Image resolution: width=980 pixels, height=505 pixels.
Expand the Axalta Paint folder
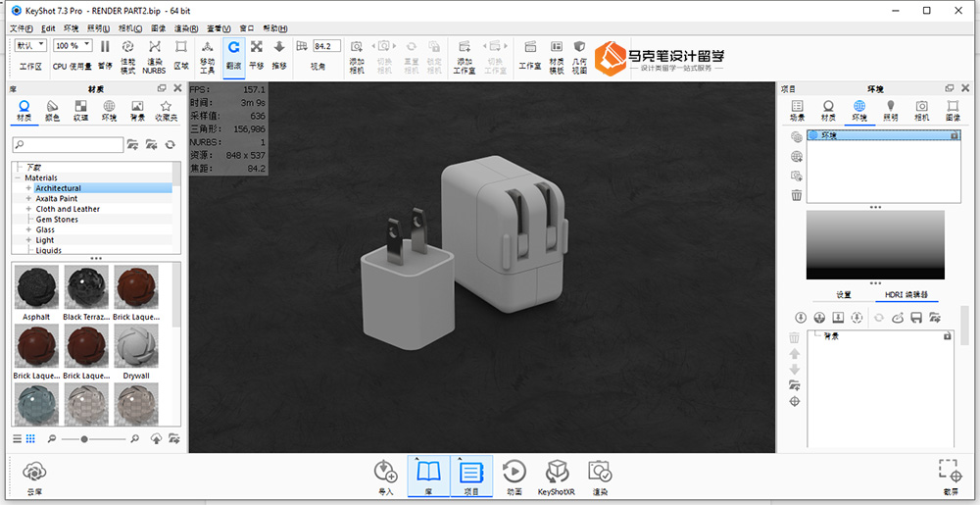(28, 199)
